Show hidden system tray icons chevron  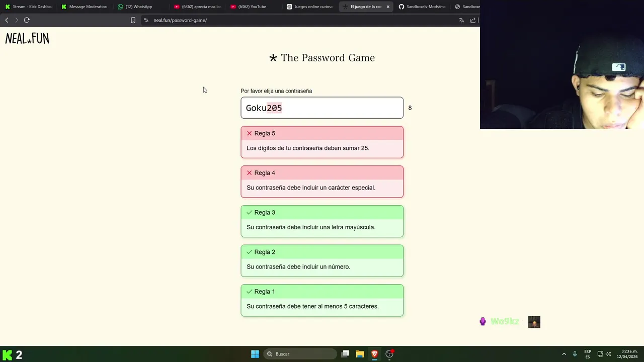(564, 354)
